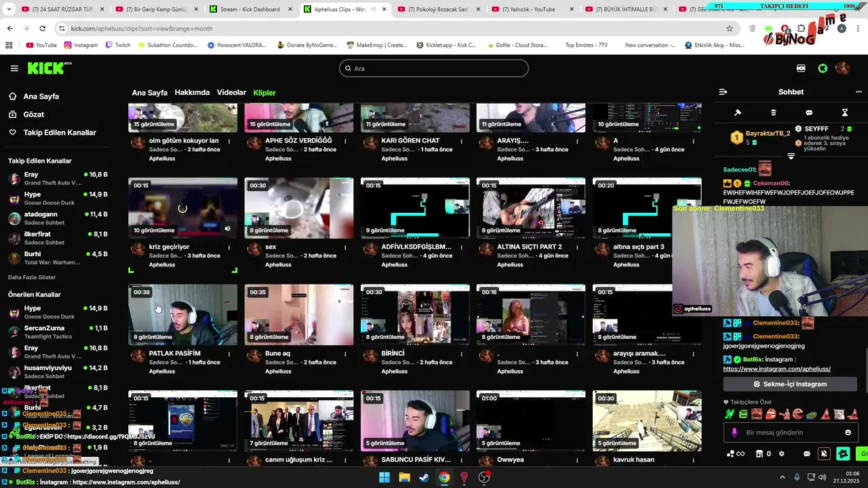Switch to Hakkımda tab

point(192,92)
